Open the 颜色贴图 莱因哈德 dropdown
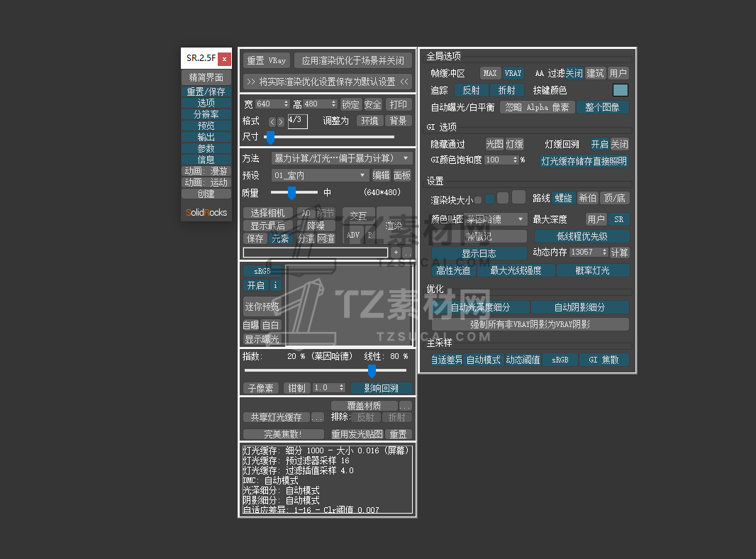 click(496, 219)
